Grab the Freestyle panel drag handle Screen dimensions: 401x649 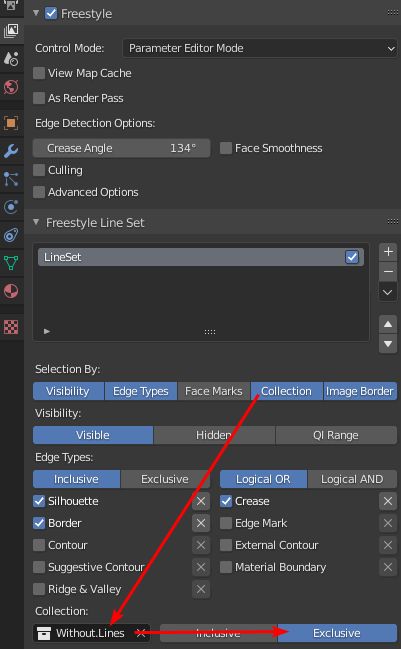(x=392, y=12)
